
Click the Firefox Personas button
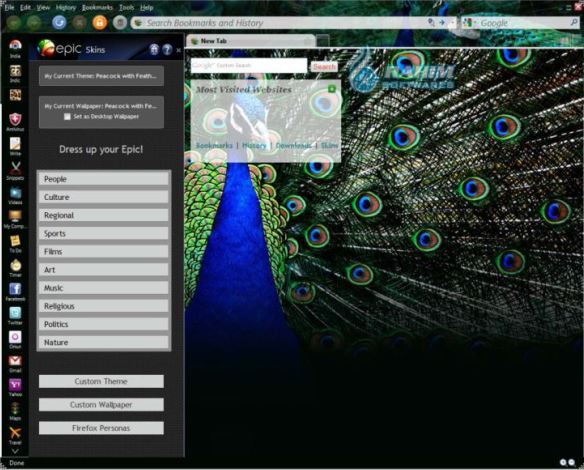[x=101, y=428]
